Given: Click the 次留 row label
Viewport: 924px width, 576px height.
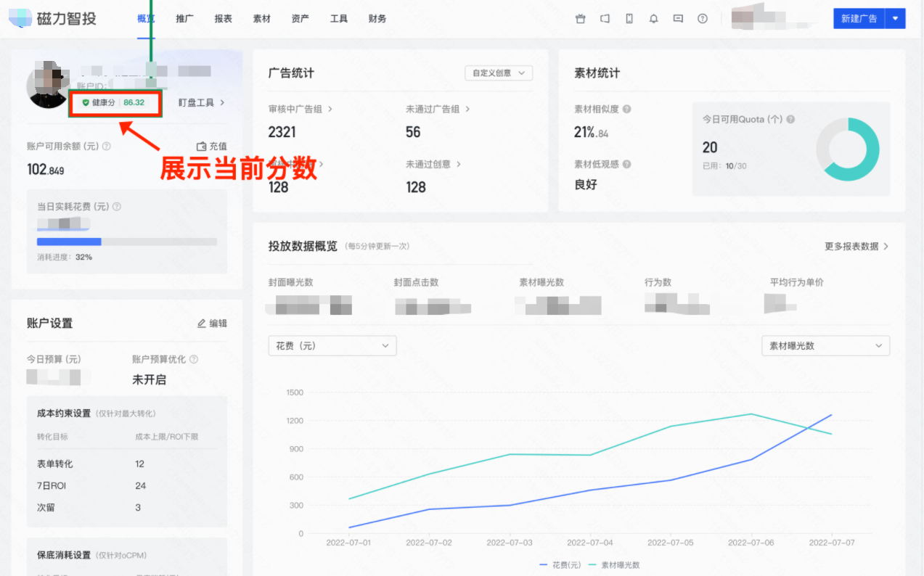Looking at the screenshot, I should click(46, 507).
